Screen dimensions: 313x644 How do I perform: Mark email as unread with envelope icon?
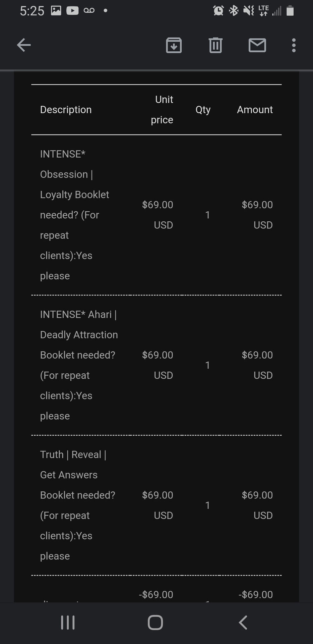tap(257, 45)
